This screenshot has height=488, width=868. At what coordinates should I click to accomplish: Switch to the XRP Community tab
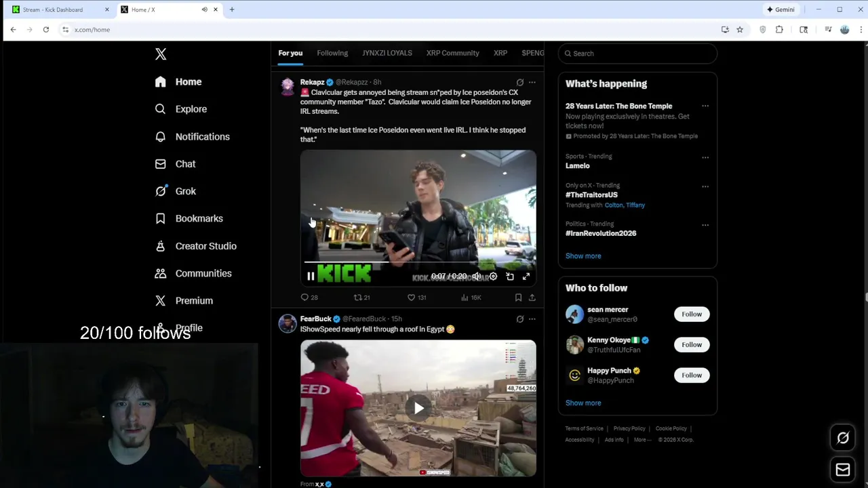tap(452, 53)
